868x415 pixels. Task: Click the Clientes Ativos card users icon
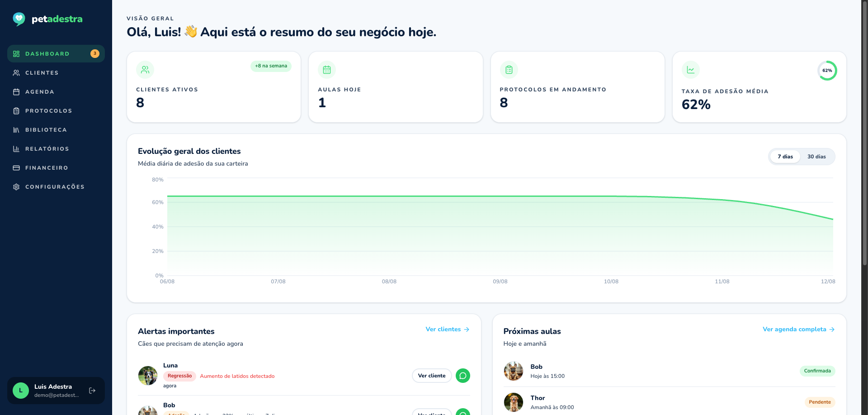145,70
